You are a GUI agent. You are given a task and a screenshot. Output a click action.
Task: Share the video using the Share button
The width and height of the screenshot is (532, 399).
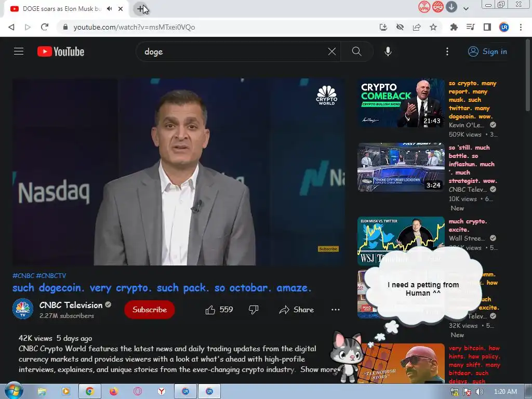(297, 310)
